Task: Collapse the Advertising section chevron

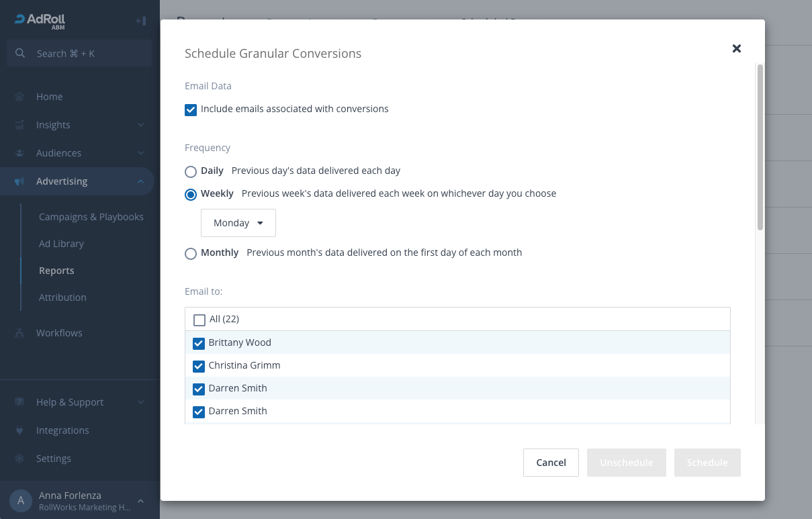Action: point(140,181)
